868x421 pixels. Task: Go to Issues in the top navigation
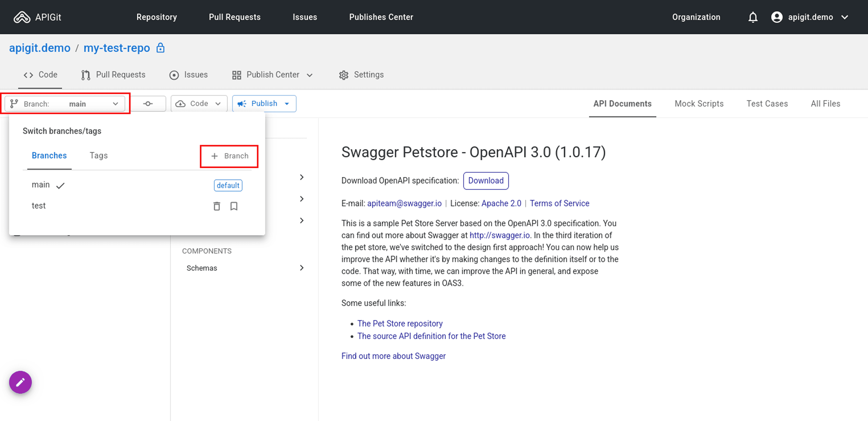(305, 17)
